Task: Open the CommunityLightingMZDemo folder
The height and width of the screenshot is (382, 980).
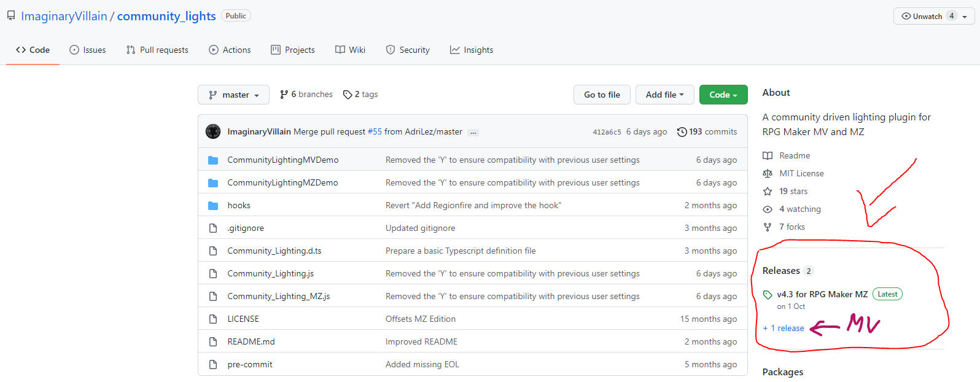Action: point(282,182)
